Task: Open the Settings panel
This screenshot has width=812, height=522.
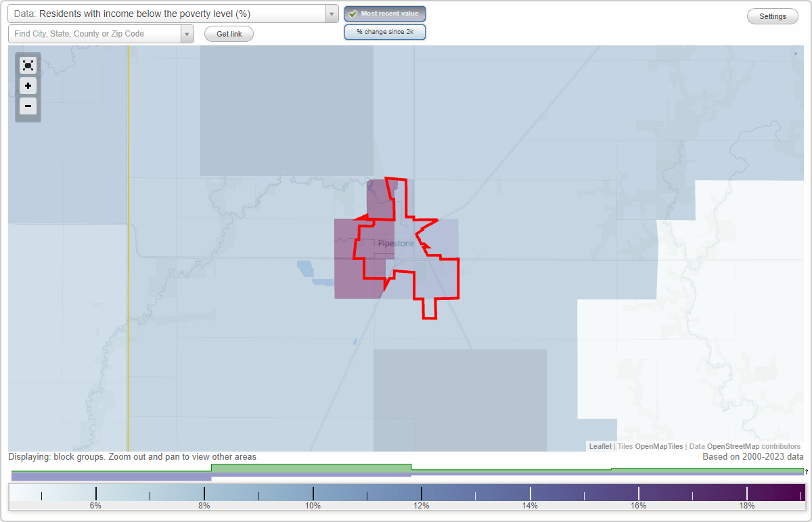Action: click(772, 16)
